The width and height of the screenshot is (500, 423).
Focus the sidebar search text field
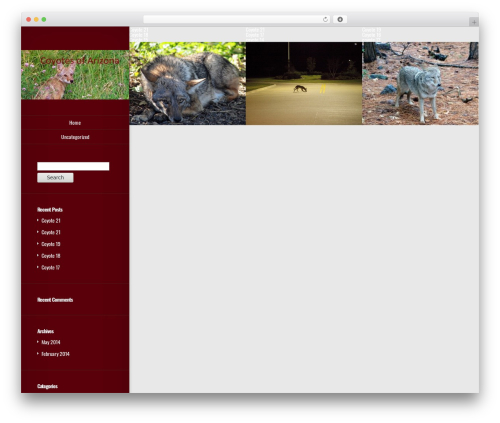[x=73, y=166]
